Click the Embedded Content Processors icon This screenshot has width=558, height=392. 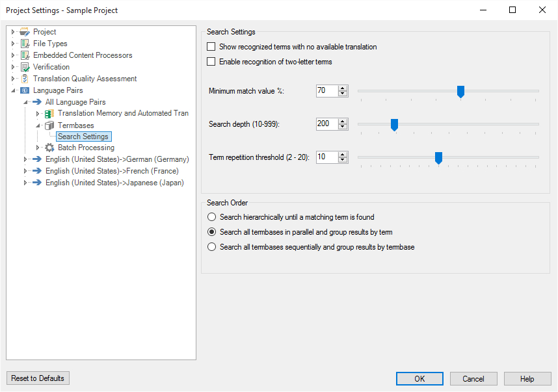pyautogui.click(x=25, y=55)
